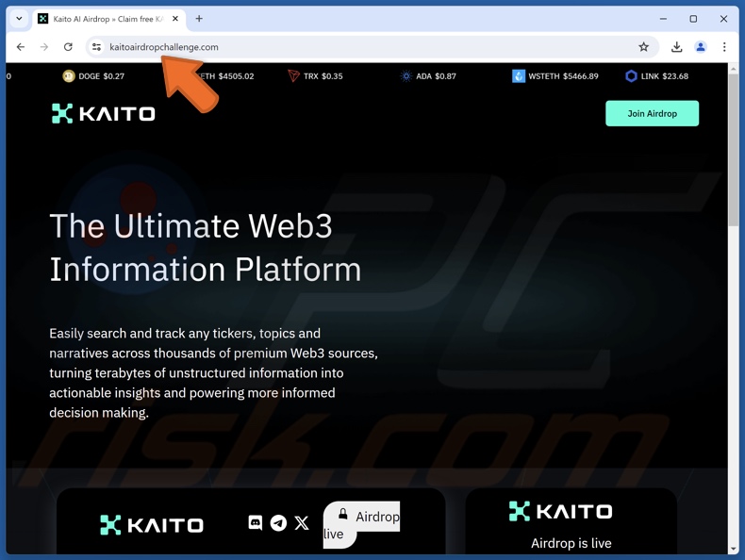Click the Chainlink LINK ticker icon

point(631,76)
